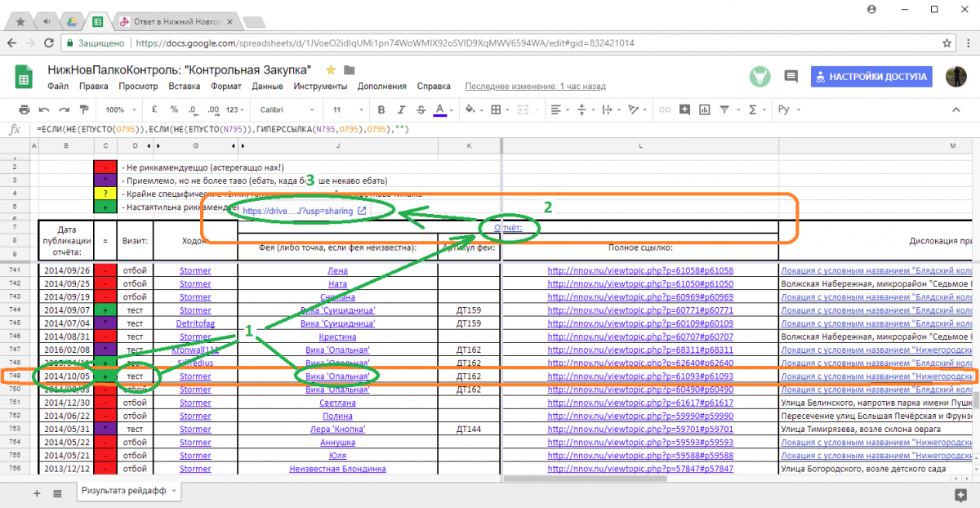Toggle italic formatting
Screen dimensions: 980x508
[x=401, y=109]
